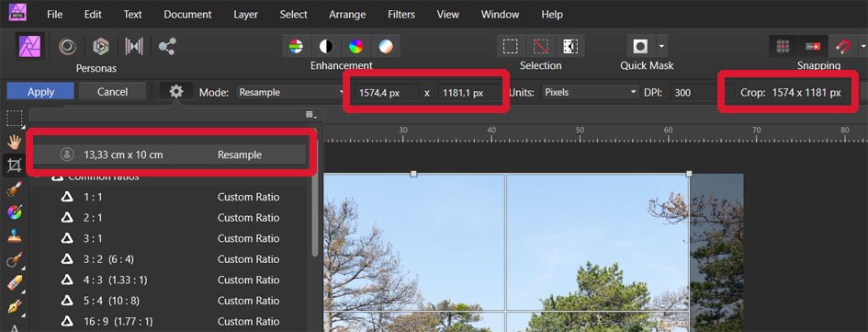Toggle Quick Mask on
This screenshot has height=332, width=868.
[641, 46]
